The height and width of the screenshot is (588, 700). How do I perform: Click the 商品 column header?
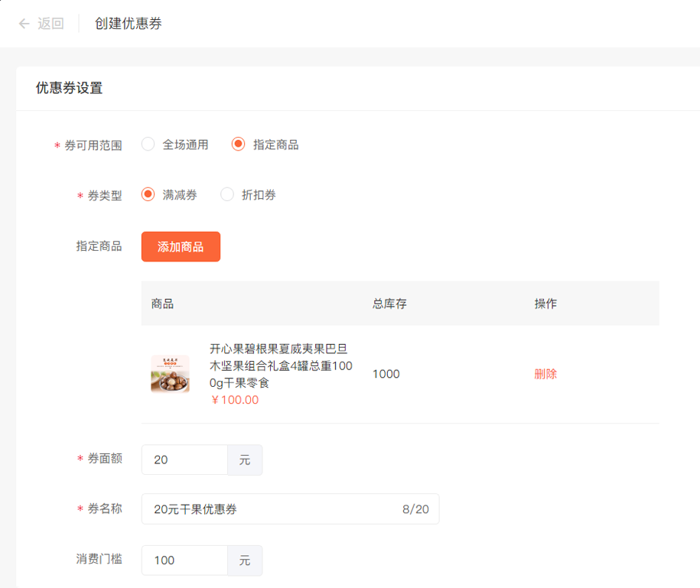point(162,304)
